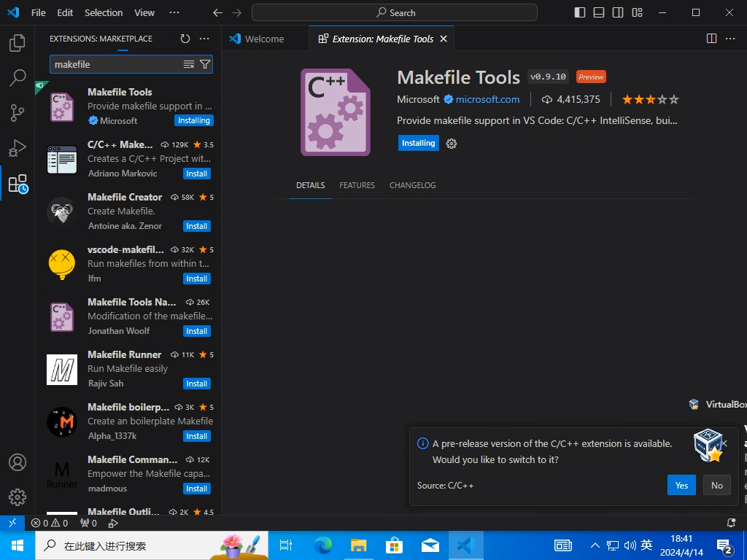Open the Selection menu
Viewport: 747px width, 560px height.
click(104, 12)
